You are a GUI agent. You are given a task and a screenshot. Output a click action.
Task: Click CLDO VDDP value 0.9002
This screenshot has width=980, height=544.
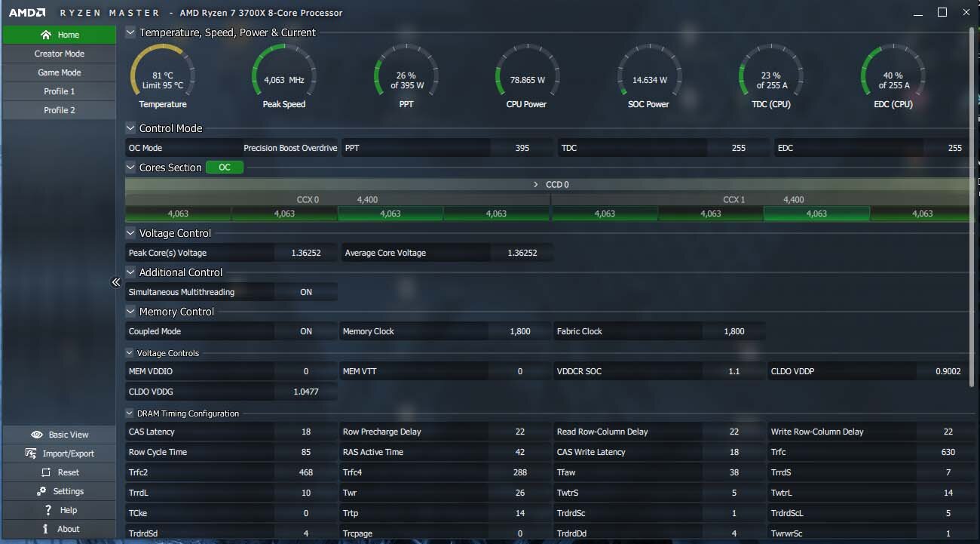coord(948,371)
